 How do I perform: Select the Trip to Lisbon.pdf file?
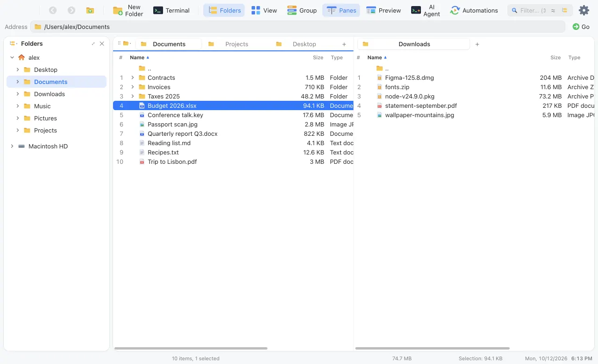[x=233, y=161]
